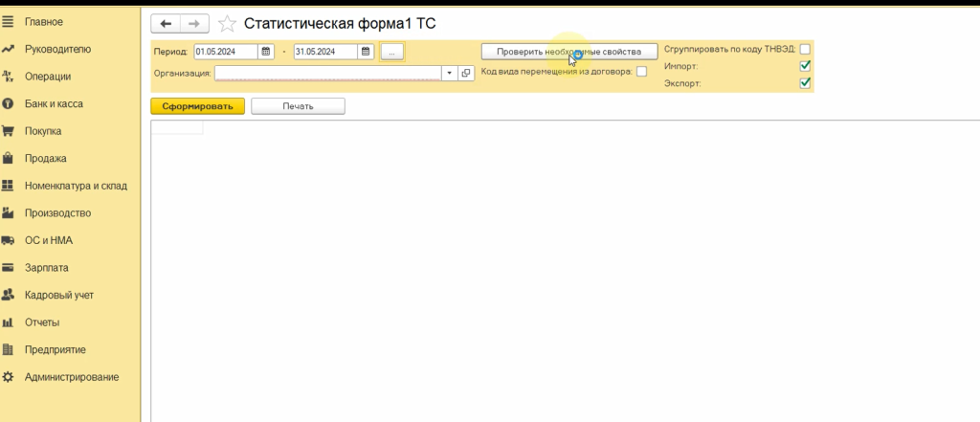The height and width of the screenshot is (422, 980).
Task: Uncheck the Импорт checkbox
Action: [x=805, y=66]
